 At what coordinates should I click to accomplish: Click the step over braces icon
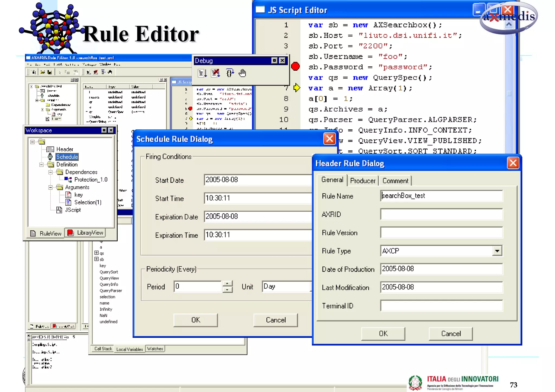tap(230, 73)
